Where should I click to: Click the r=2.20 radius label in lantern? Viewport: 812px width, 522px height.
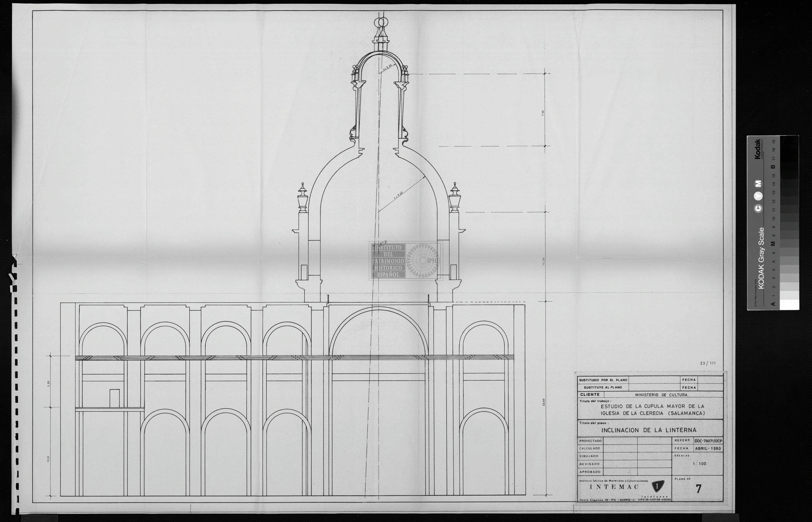388,68
